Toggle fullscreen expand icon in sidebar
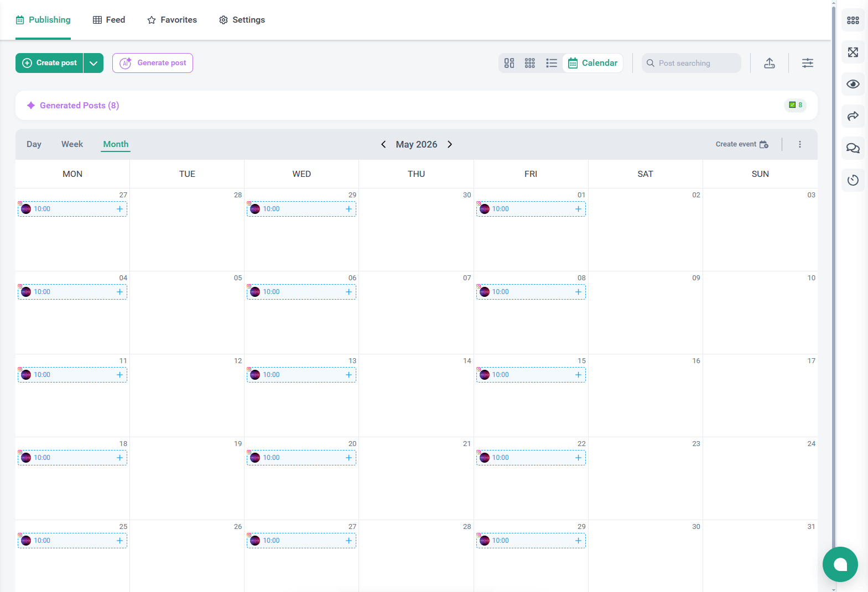This screenshot has width=868, height=592. [853, 53]
